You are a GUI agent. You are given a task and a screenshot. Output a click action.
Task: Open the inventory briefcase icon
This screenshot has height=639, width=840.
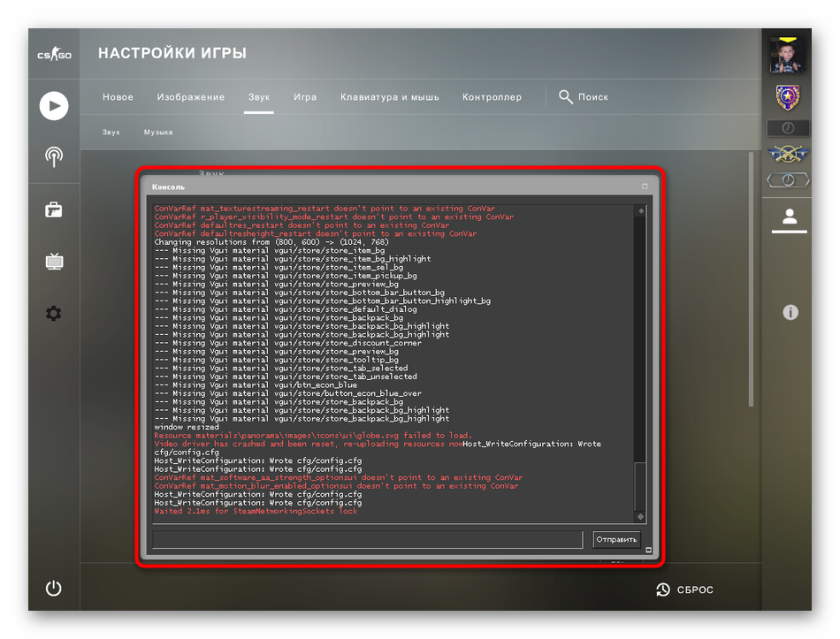point(54,209)
